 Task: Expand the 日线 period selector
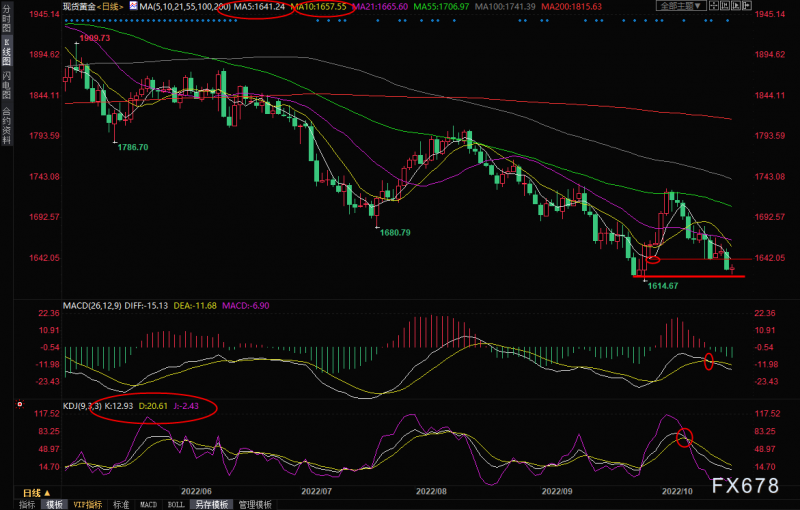(x=37, y=493)
